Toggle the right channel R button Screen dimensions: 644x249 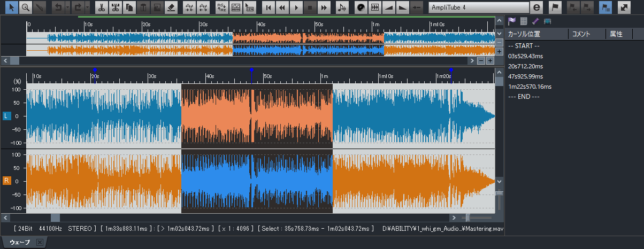pyautogui.click(x=7, y=181)
